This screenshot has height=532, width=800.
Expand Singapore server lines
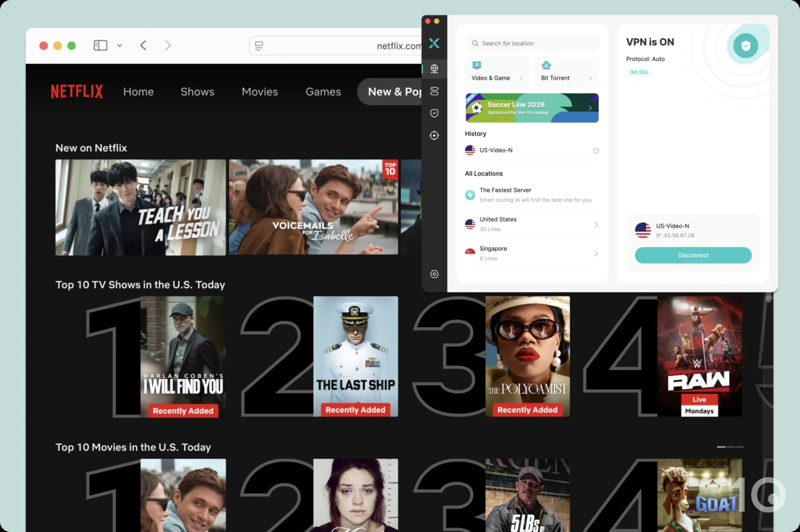[596, 254]
